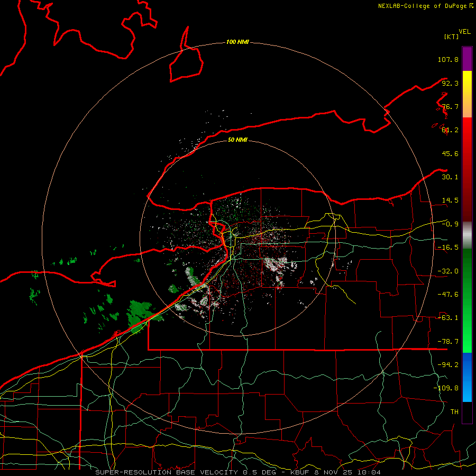Click the [KT] units label
This screenshot has width=476, height=476.
[x=451, y=36]
